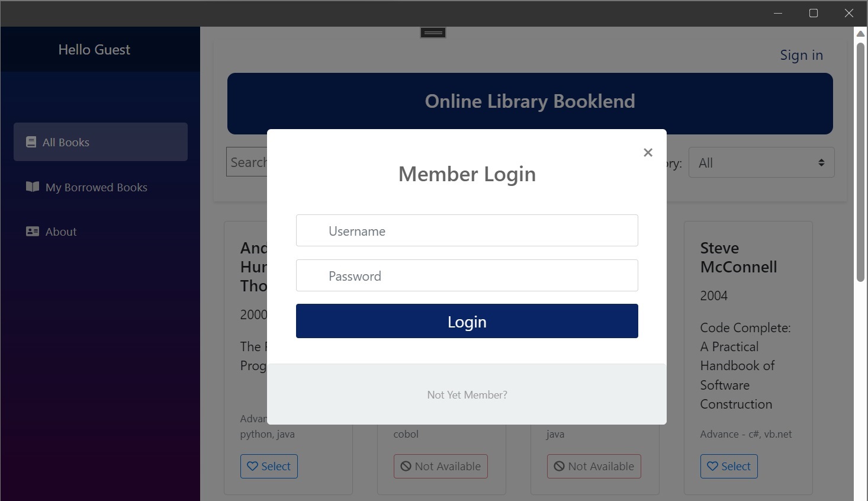This screenshot has height=501, width=868.
Task: Click the arrows on the category selector
Action: 821,163
